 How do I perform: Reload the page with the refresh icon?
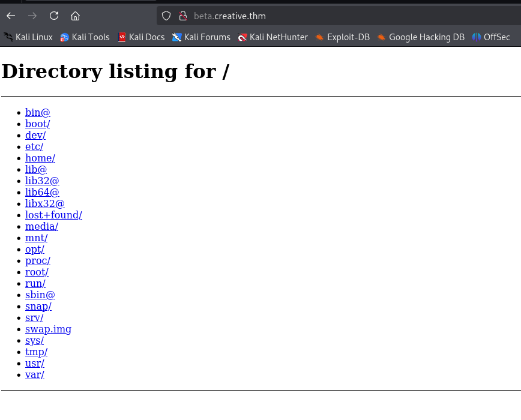54,16
